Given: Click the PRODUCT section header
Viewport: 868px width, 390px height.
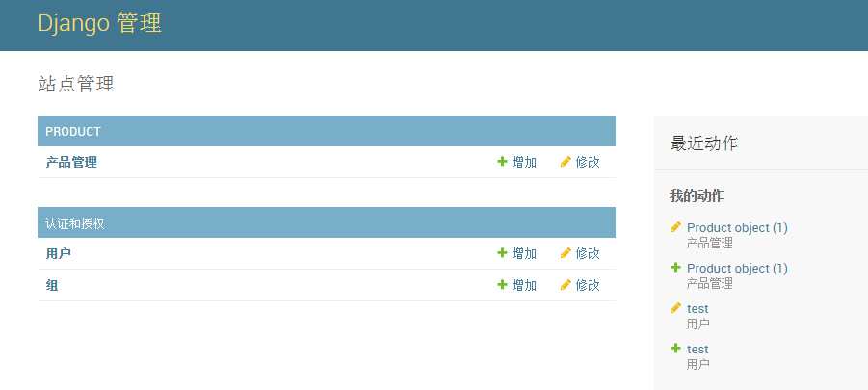Looking at the screenshot, I should pos(73,131).
